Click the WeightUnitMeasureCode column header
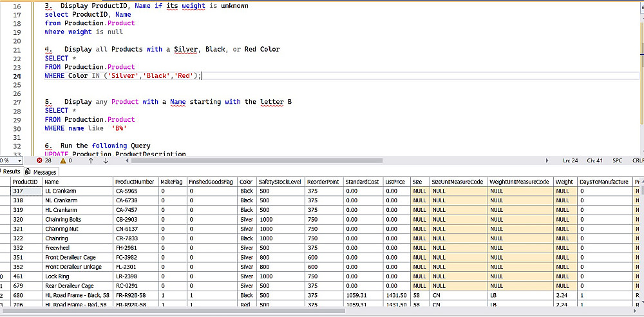Screen dimensions: 644x317 pos(520,182)
